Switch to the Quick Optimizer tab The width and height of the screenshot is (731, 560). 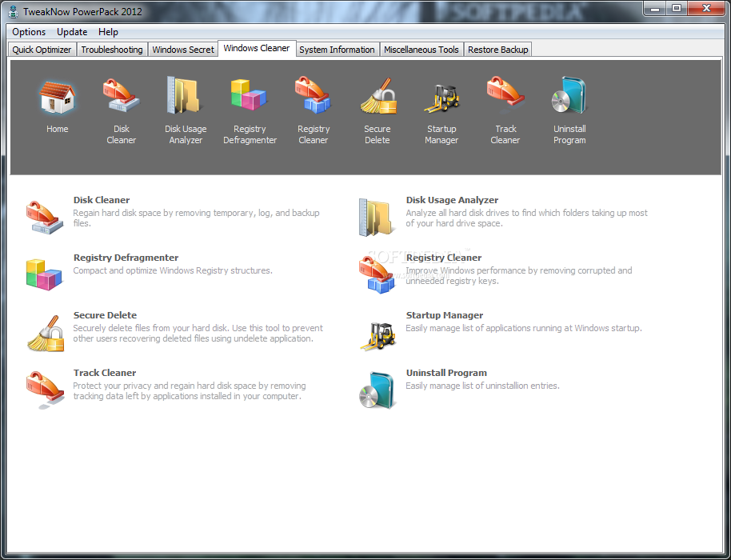tap(42, 50)
